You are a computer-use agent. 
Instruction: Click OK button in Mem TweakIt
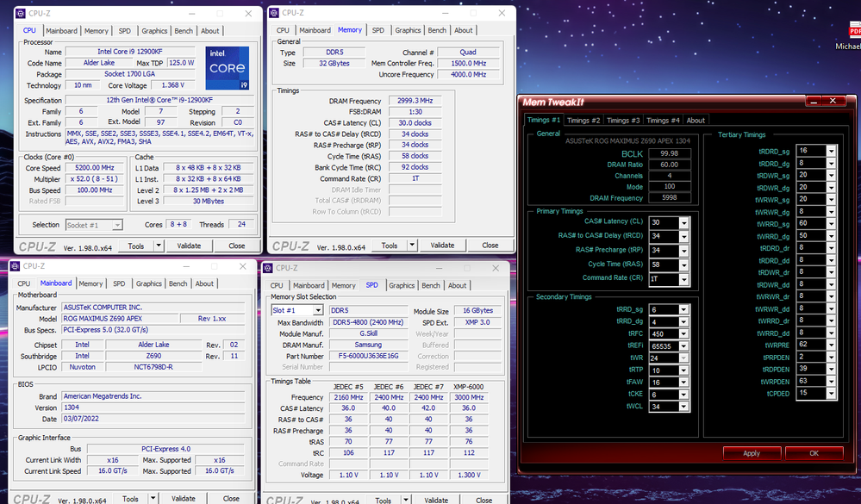click(x=814, y=453)
